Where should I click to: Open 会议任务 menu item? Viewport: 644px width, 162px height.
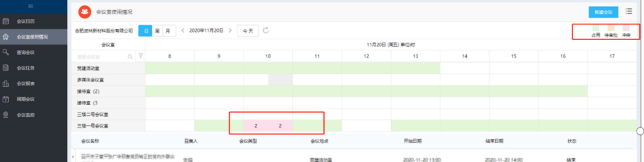pyautogui.click(x=26, y=68)
